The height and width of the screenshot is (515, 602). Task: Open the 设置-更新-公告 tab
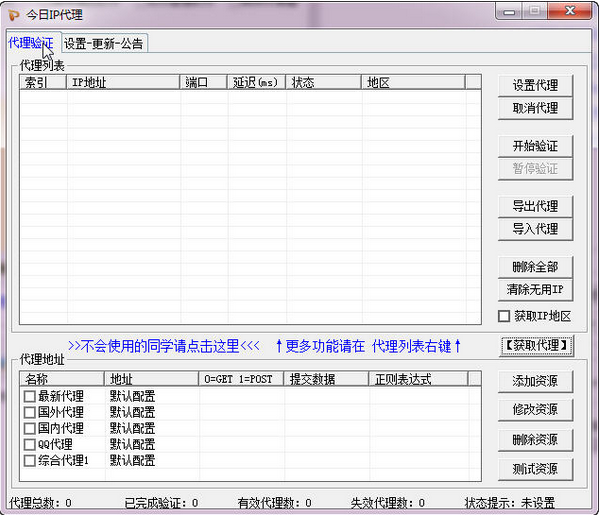click(103, 43)
